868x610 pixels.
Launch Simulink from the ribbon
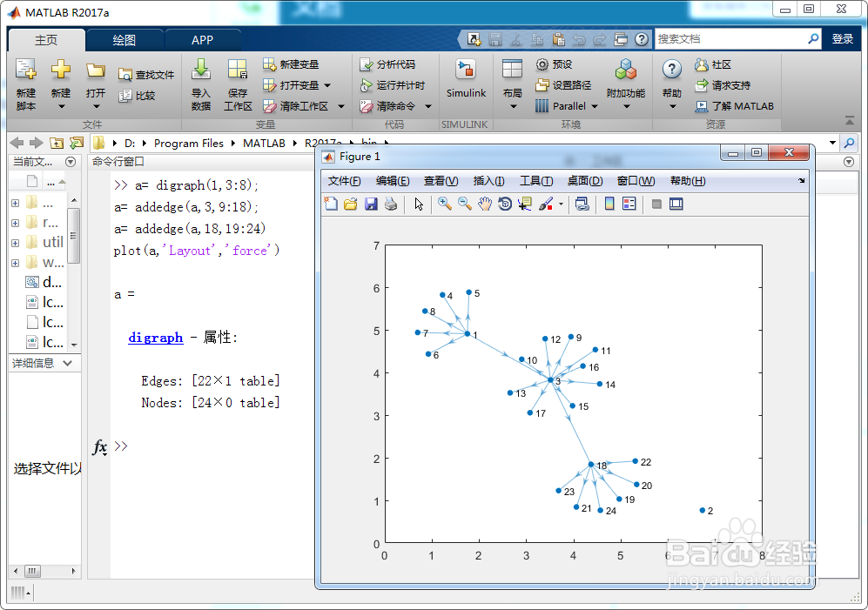(466, 78)
